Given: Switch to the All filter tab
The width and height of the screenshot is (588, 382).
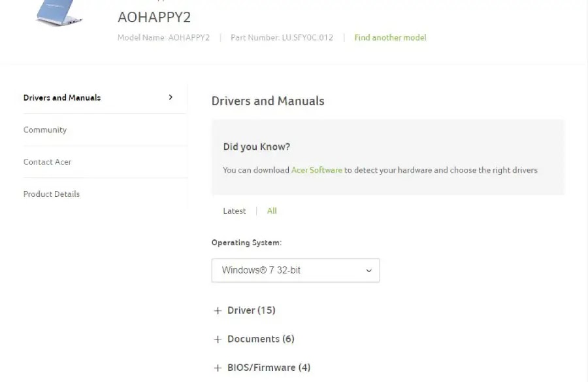Looking at the screenshot, I should 272,211.
